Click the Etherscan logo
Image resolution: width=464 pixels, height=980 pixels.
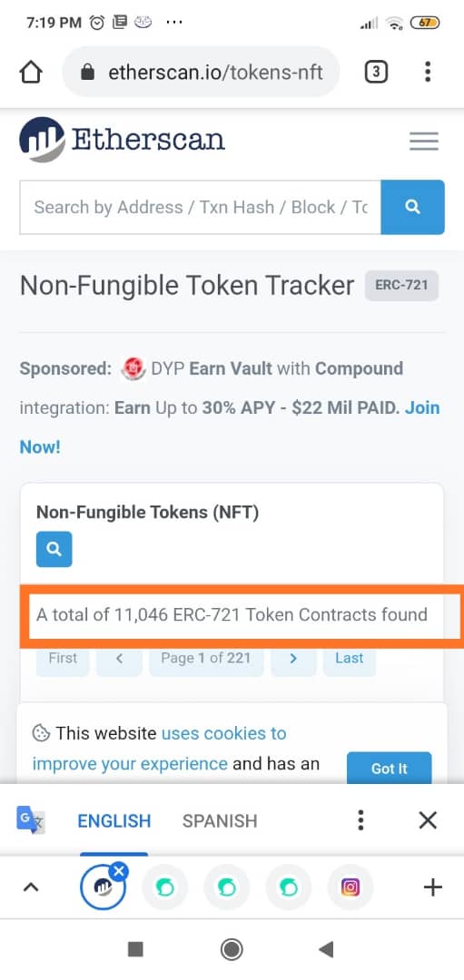122,139
